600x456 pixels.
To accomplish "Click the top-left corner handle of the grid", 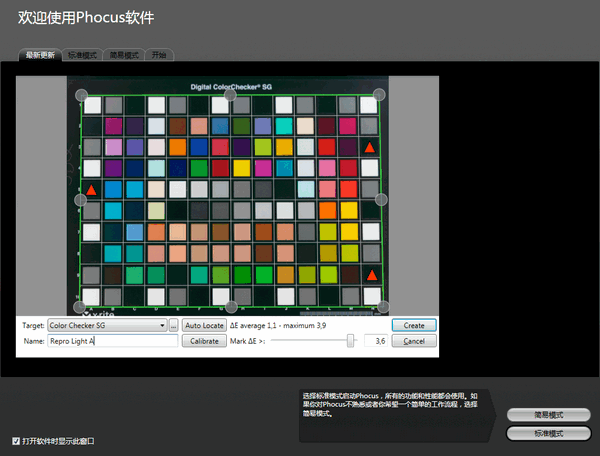I will [x=82, y=95].
